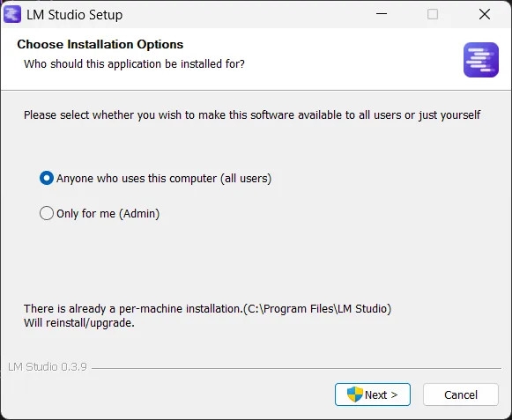Click the 'Will reinstall/upgrade.' message
512x420 pixels.
click(x=79, y=323)
